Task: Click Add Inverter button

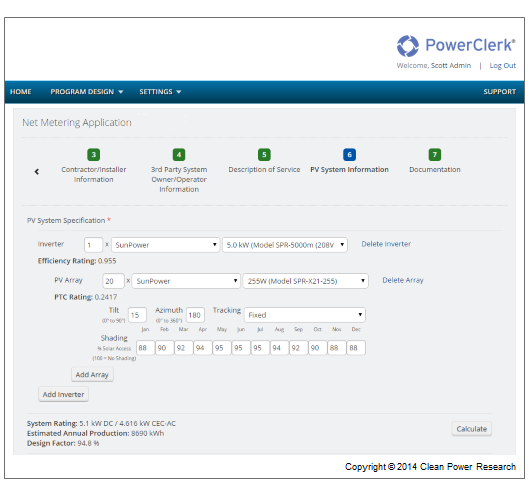Action: click(64, 394)
